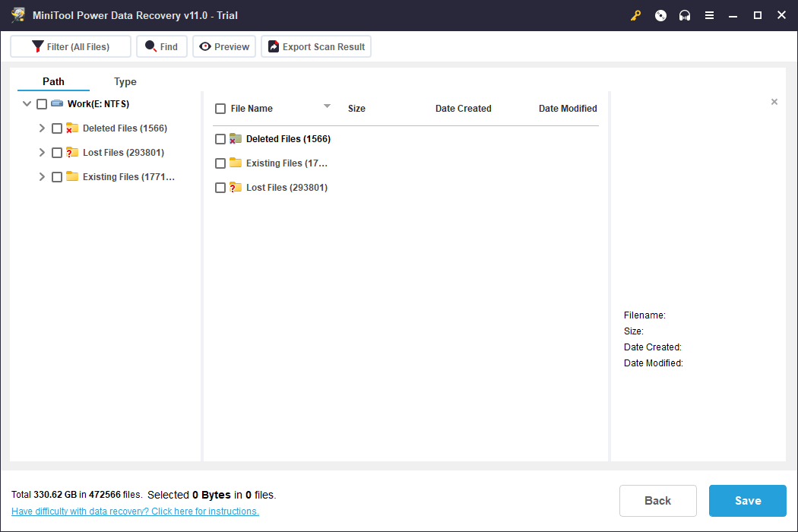Image resolution: width=798 pixels, height=532 pixels.
Task: Click the key register icon in title bar
Action: pos(635,16)
